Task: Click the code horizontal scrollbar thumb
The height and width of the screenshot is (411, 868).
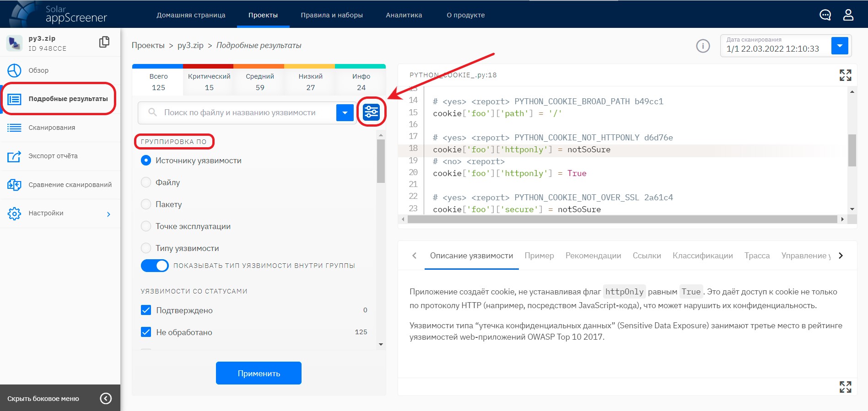Action: point(622,219)
